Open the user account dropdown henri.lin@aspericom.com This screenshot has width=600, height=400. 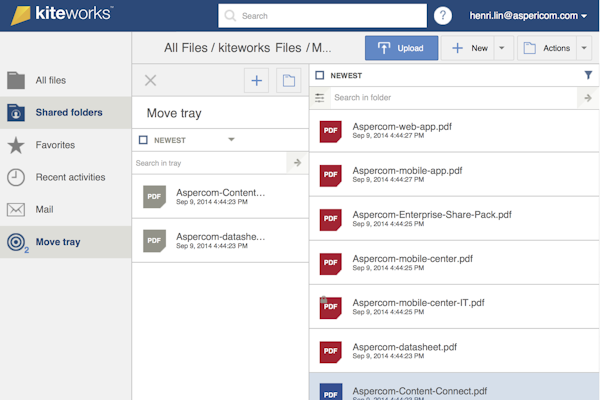tap(528, 16)
